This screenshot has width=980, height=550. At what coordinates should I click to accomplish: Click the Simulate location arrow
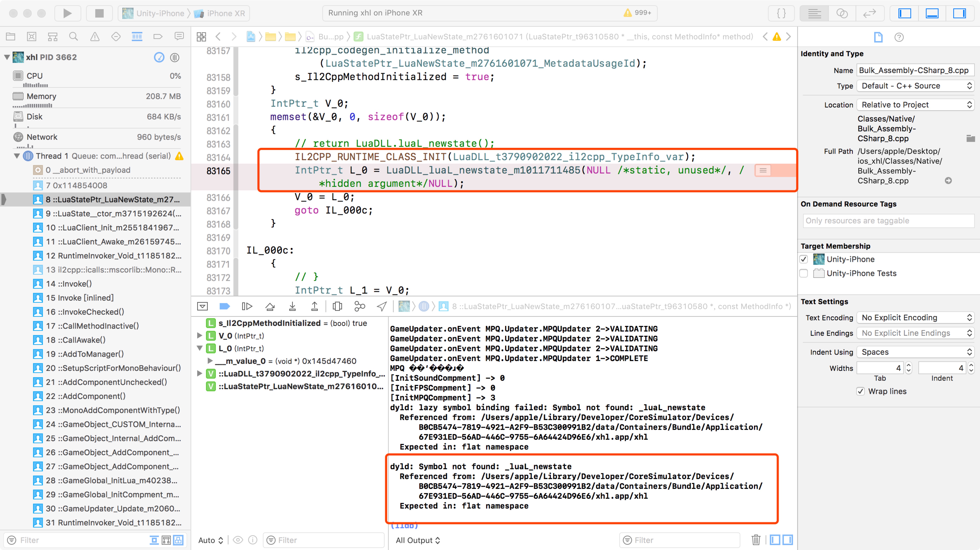(x=382, y=306)
